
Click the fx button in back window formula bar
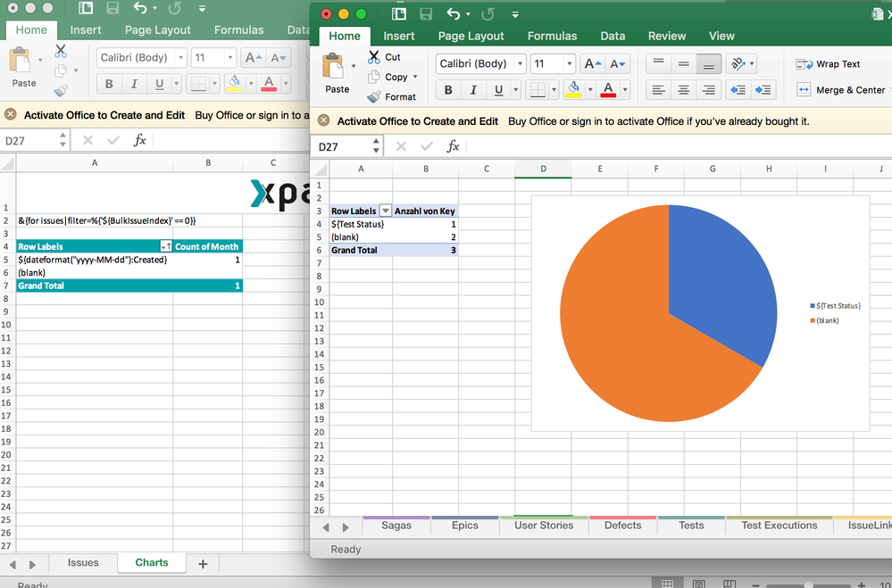[x=139, y=140]
